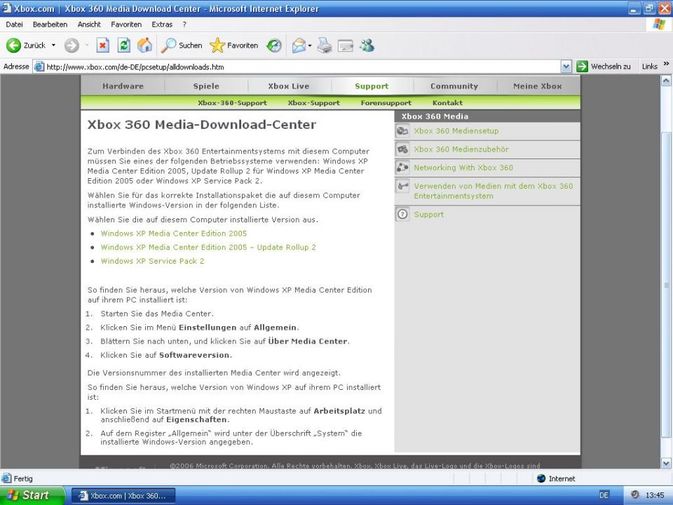This screenshot has width=673, height=505.
Task: Click the Wechseln zu go arrow icon
Action: [x=582, y=67]
